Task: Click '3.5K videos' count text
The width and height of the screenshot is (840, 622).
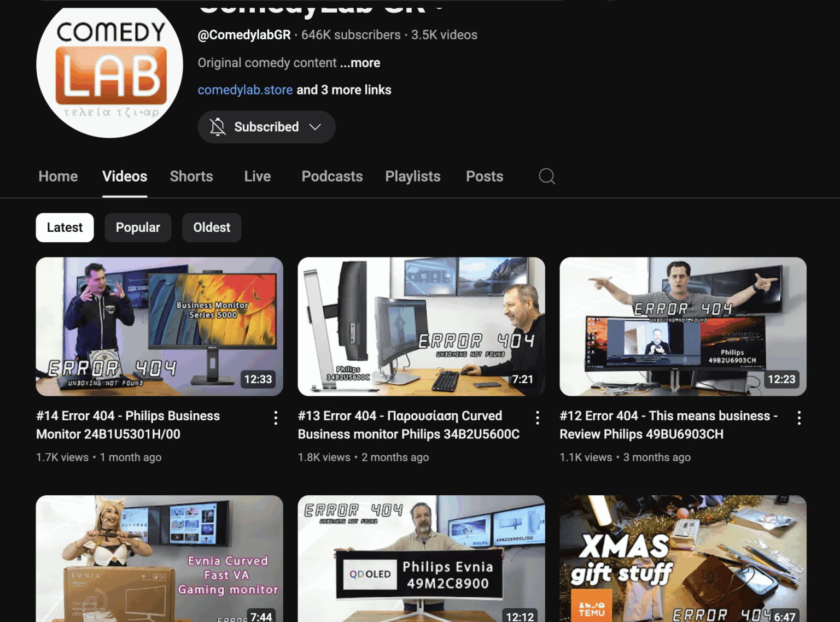Action: click(x=444, y=35)
